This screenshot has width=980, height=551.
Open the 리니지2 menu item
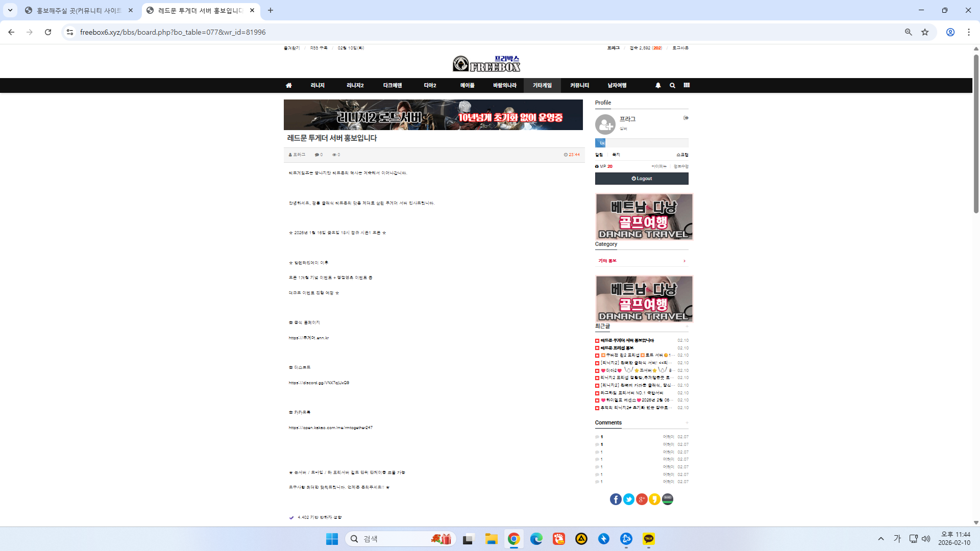tap(355, 86)
